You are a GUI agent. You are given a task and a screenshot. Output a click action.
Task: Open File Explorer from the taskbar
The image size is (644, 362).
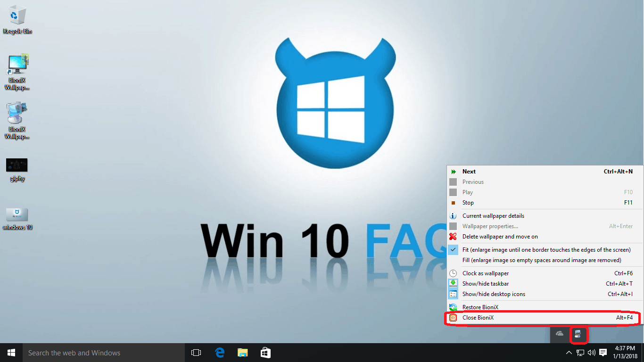coord(242,353)
